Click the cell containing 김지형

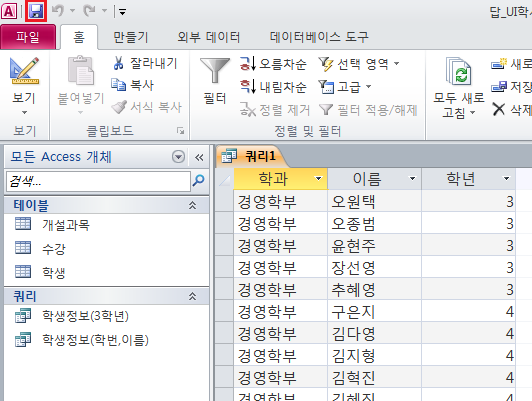point(375,356)
